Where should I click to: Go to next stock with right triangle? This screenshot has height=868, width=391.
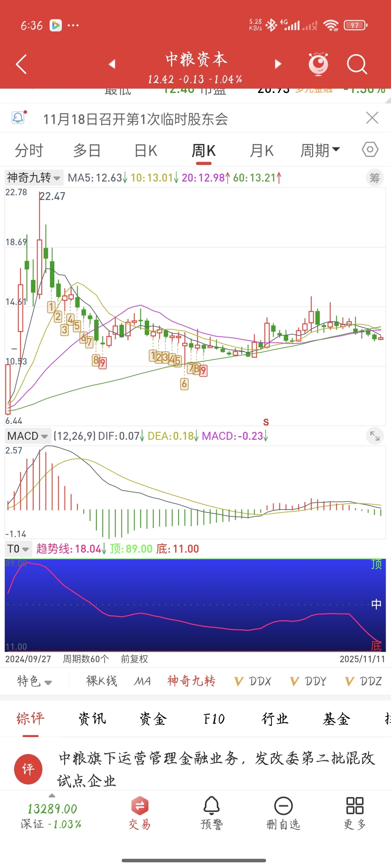pyautogui.click(x=278, y=64)
